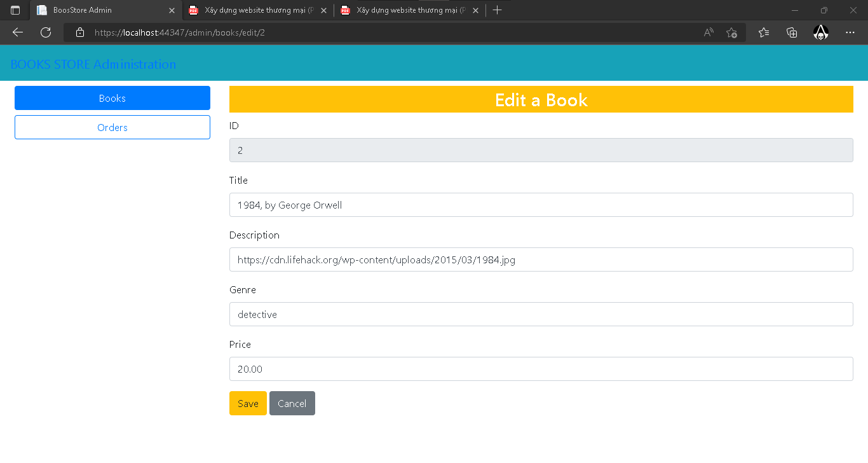This screenshot has height=463, width=868.
Task: Reload the page with the refresh icon
Action: 46,32
